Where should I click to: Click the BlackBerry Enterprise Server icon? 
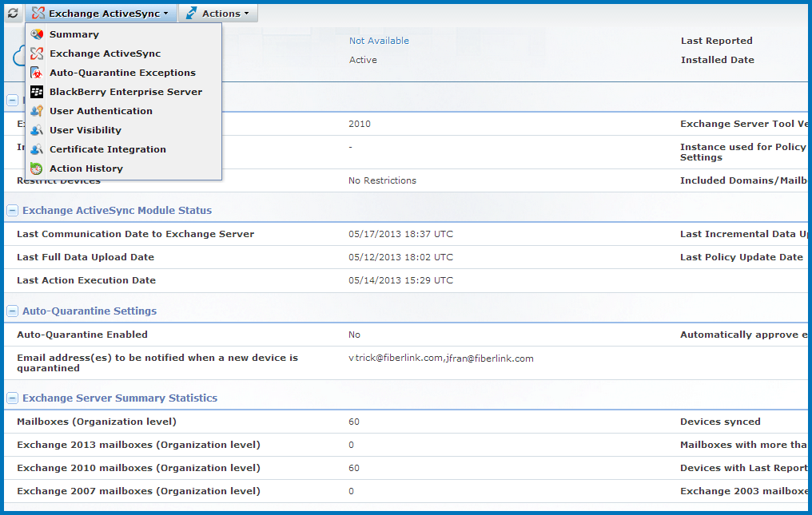coord(37,92)
